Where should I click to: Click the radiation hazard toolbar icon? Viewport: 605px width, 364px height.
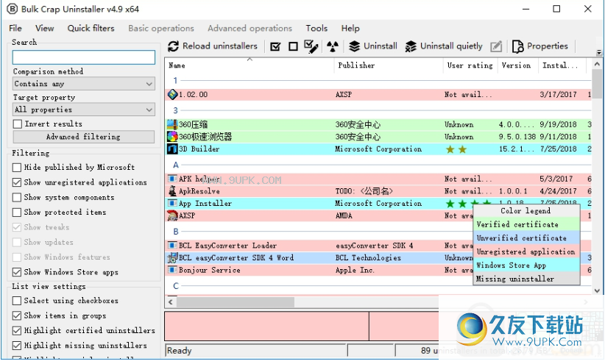point(332,46)
